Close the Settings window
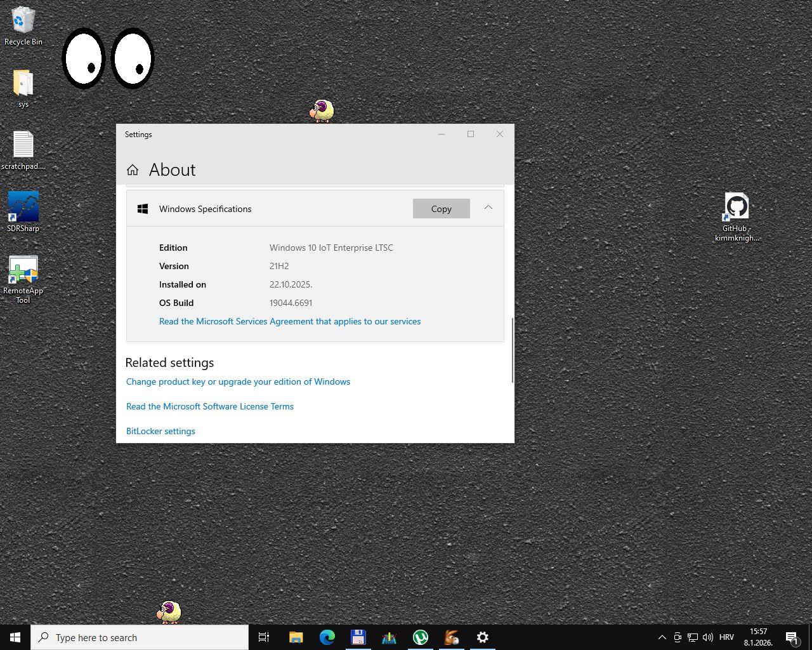 (500, 134)
